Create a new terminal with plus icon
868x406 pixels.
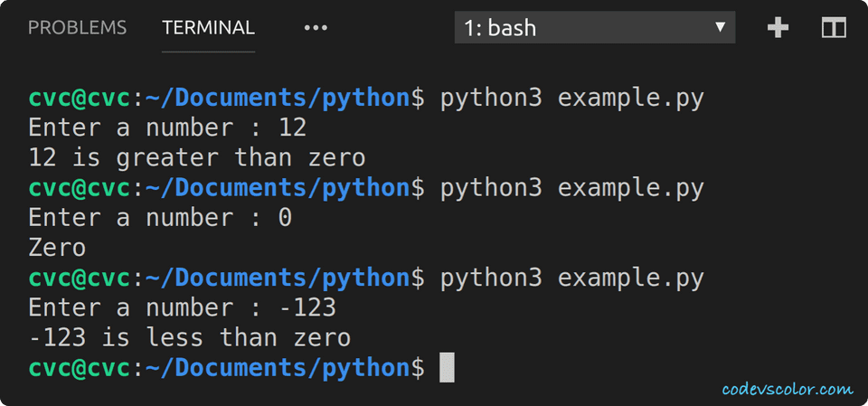point(778,28)
